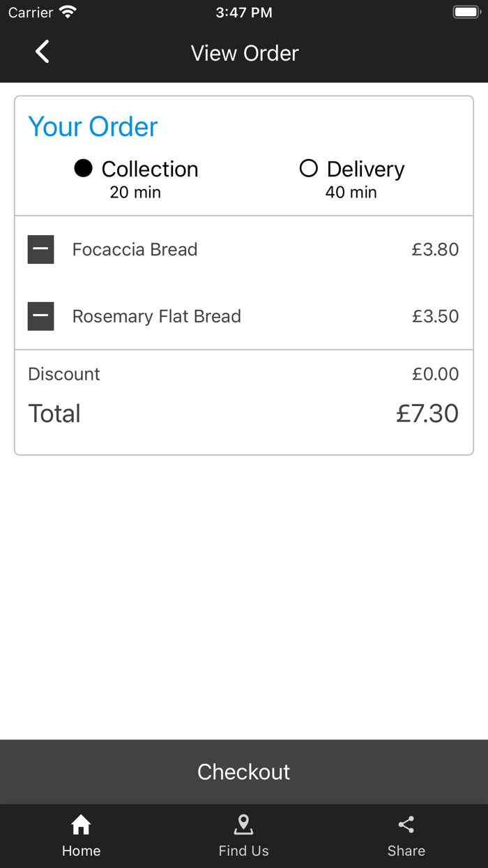Tap the Total £7.30 row
The height and width of the screenshot is (868, 488).
(x=243, y=413)
